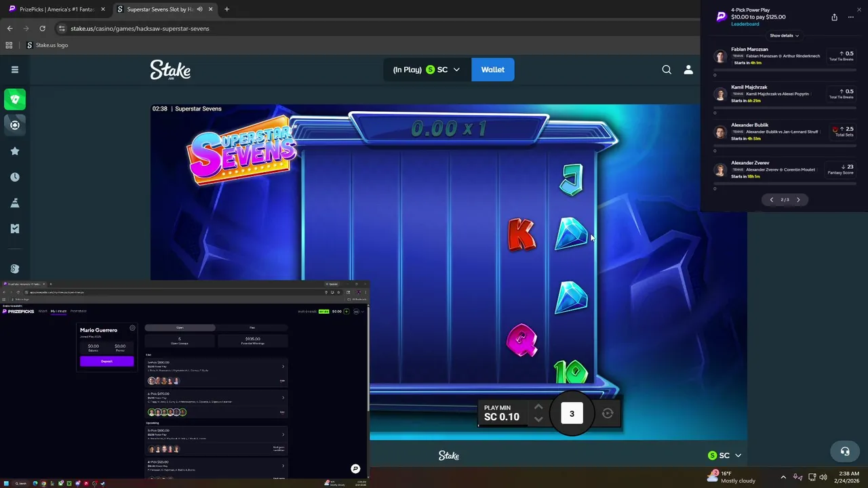Switch to PrizePicks browser tab

[57, 9]
